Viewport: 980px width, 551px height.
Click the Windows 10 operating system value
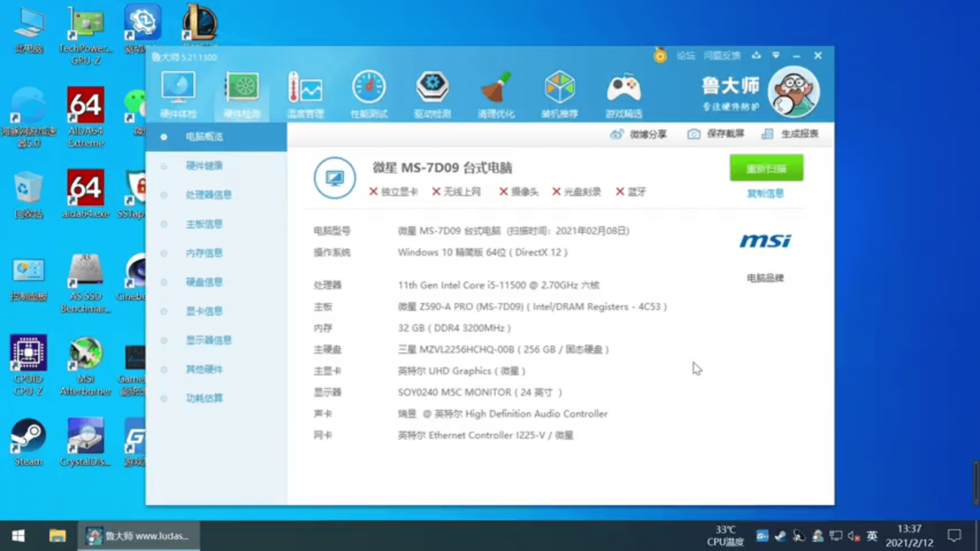[x=483, y=252]
